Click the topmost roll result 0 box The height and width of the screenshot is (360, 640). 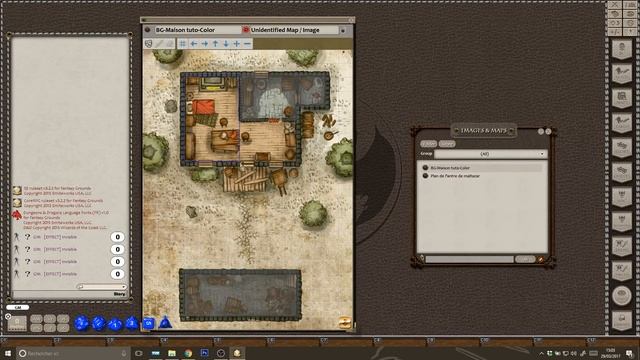(x=118, y=237)
